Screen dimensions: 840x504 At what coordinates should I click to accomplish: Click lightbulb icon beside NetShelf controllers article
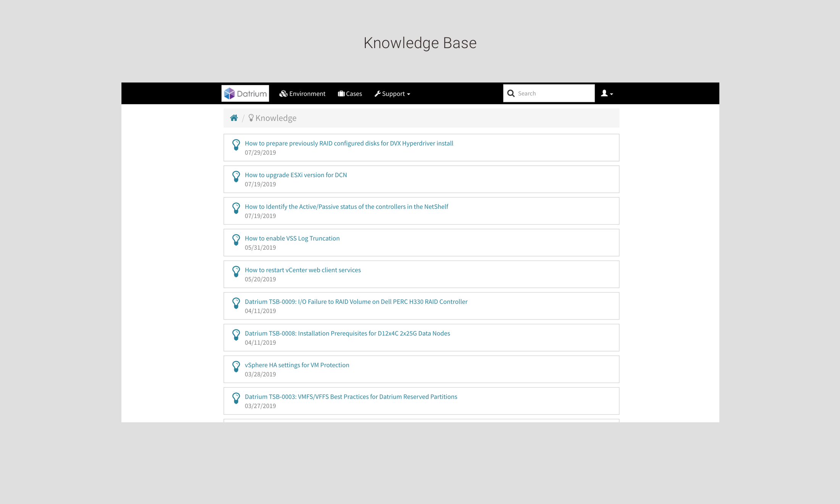click(x=236, y=208)
